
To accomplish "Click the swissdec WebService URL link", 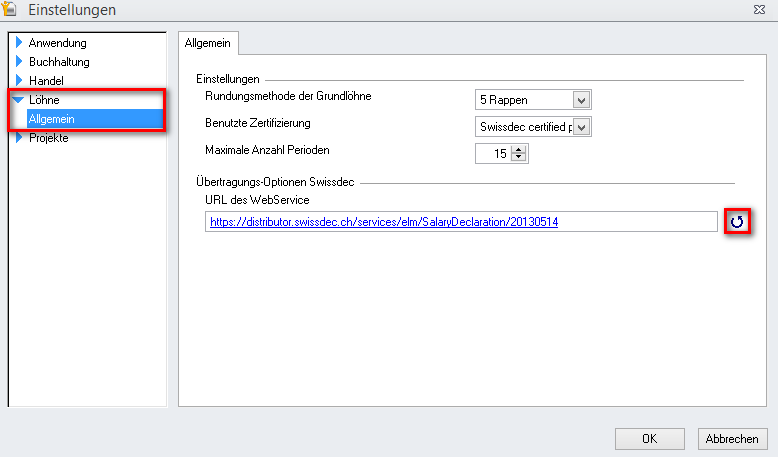I will click(384, 222).
